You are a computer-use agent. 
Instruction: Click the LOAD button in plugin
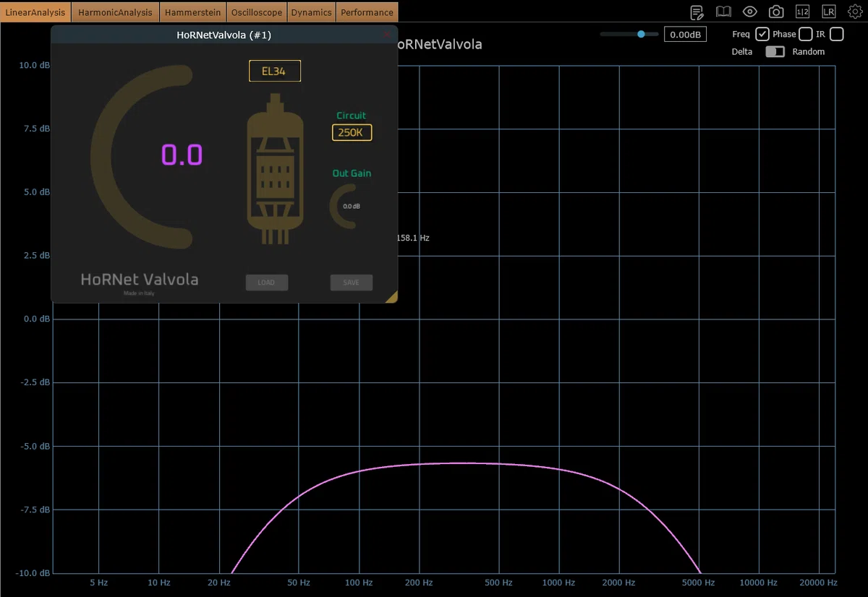(x=266, y=283)
